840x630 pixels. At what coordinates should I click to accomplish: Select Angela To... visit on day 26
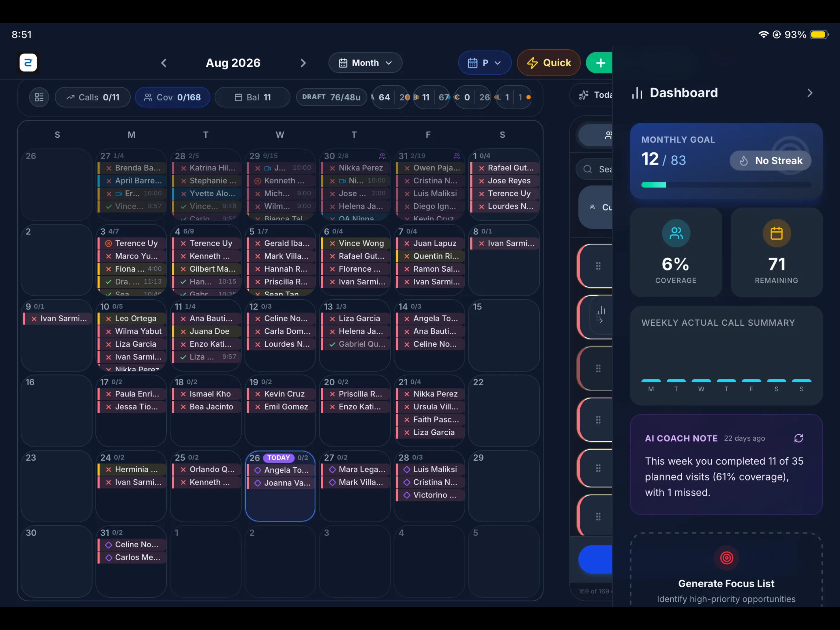click(281, 470)
